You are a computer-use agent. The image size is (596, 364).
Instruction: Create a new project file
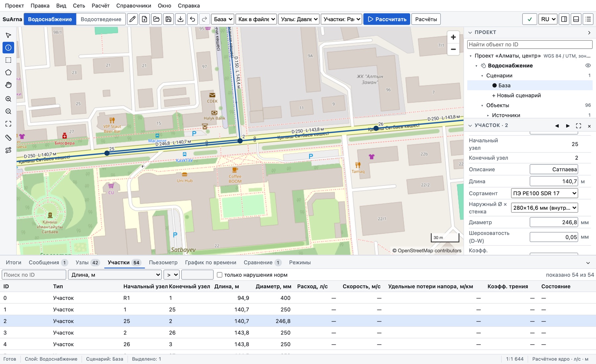click(144, 19)
